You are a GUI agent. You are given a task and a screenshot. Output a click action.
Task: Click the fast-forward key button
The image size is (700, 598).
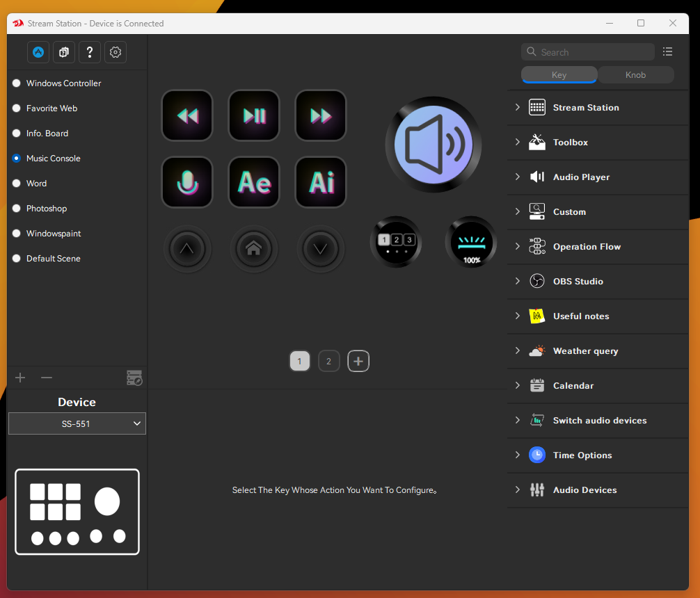(321, 115)
